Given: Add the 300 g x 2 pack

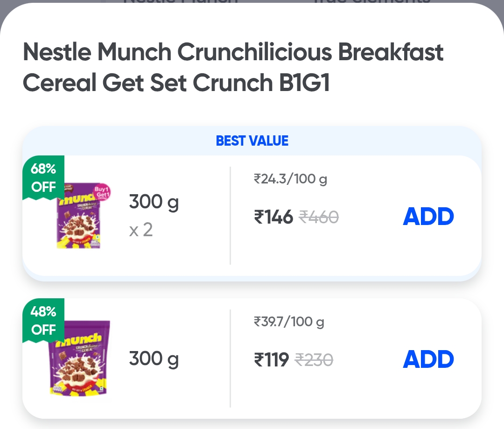Looking at the screenshot, I should [428, 217].
